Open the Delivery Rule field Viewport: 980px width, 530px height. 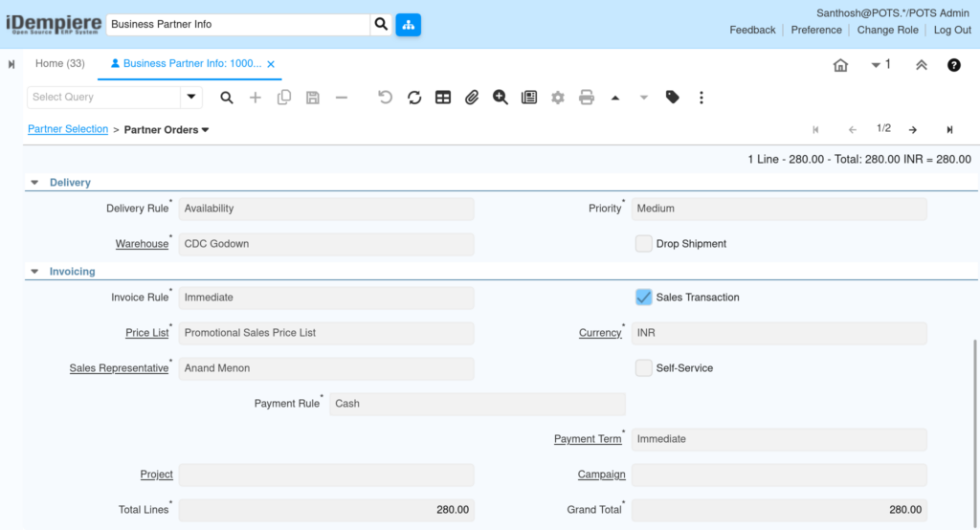tap(326, 209)
